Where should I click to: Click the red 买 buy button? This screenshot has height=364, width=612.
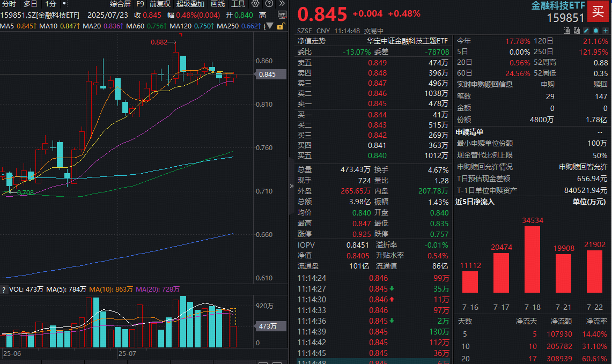(x=598, y=11)
